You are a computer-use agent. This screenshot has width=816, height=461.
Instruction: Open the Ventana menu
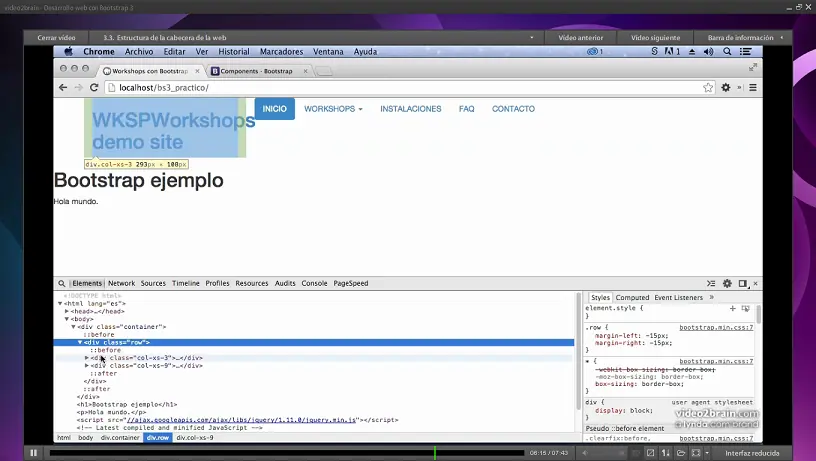(328, 52)
